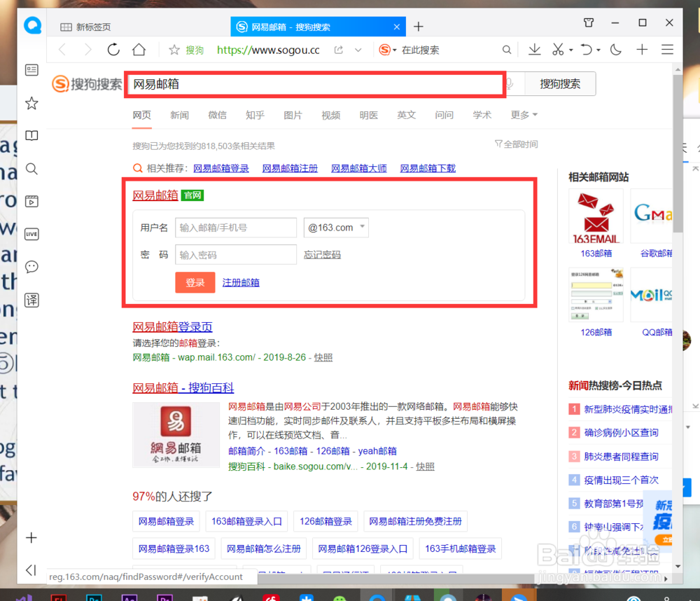This screenshot has width=700, height=601.
Task: Open downloads from toolbar icon
Action: coord(534,50)
